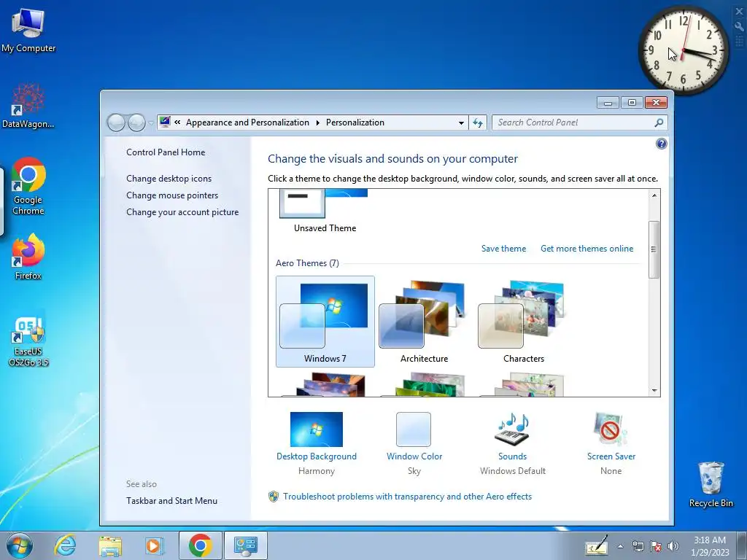The height and width of the screenshot is (560, 747).
Task: Open the Sounds settings icon
Action: click(x=513, y=429)
